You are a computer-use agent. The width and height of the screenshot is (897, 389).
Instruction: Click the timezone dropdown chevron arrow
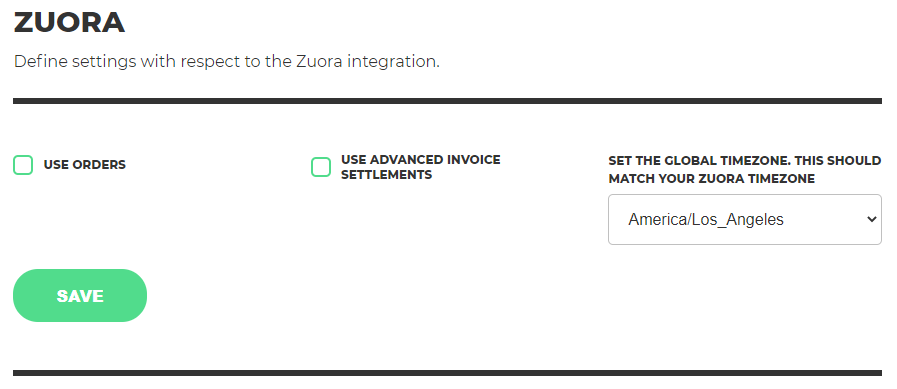tap(872, 219)
